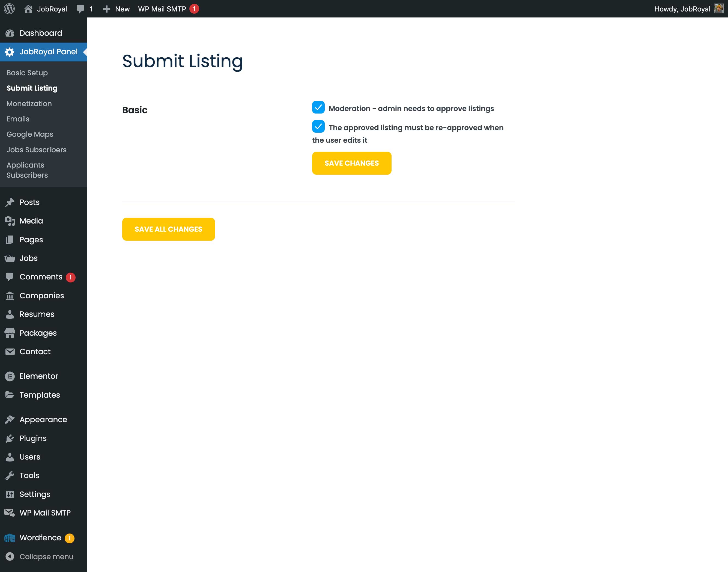This screenshot has width=728, height=572.
Task: Open the Emails submenu item
Action: 18,119
